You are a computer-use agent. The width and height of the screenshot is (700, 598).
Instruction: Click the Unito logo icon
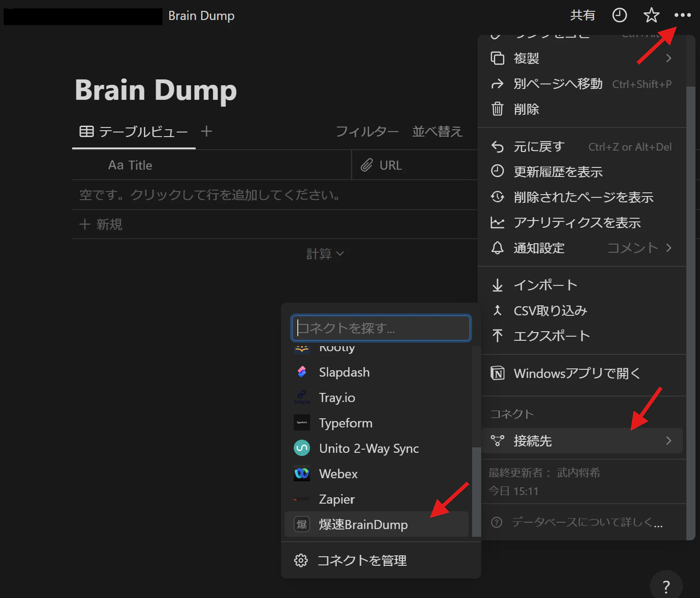click(x=302, y=448)
